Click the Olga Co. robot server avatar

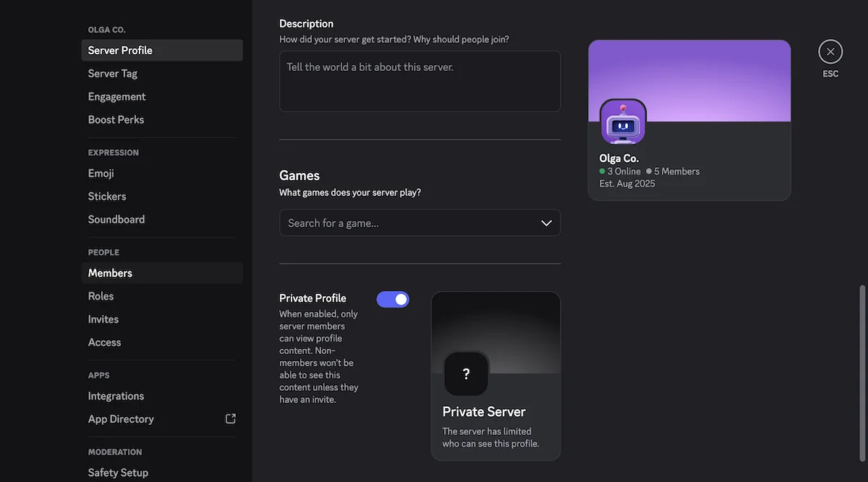coord(623,122)
